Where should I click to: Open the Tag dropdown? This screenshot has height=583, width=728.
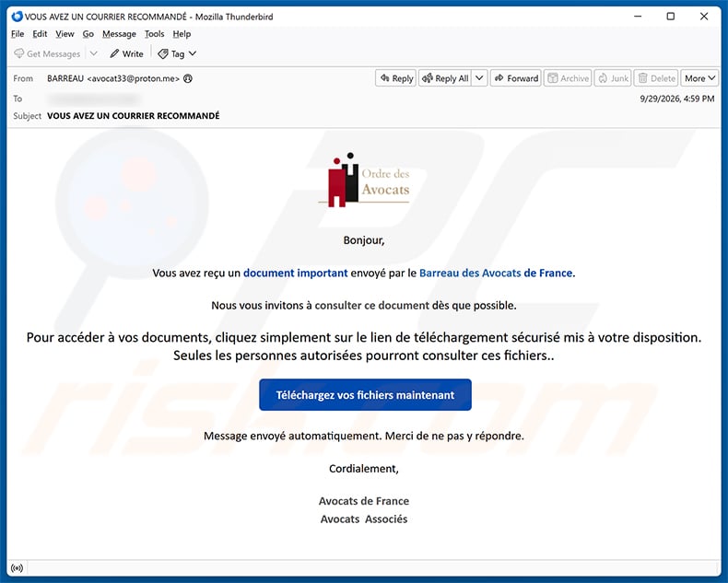[177, 53]
